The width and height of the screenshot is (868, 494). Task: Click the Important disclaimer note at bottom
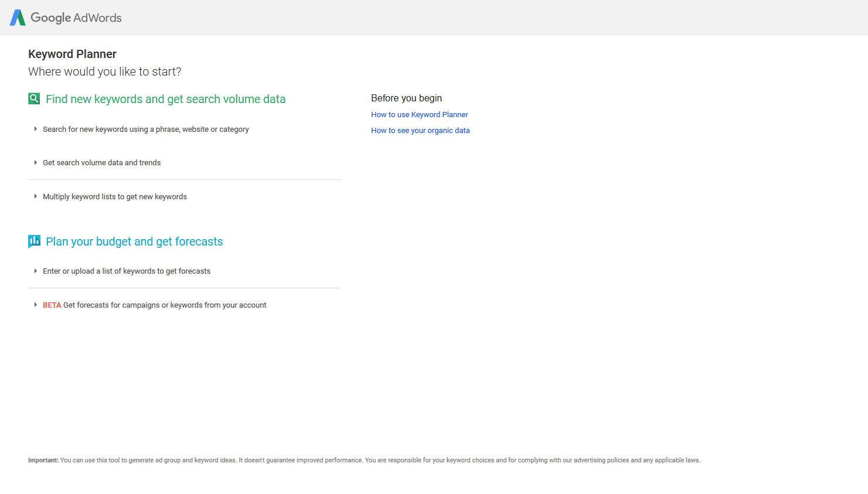364,461
